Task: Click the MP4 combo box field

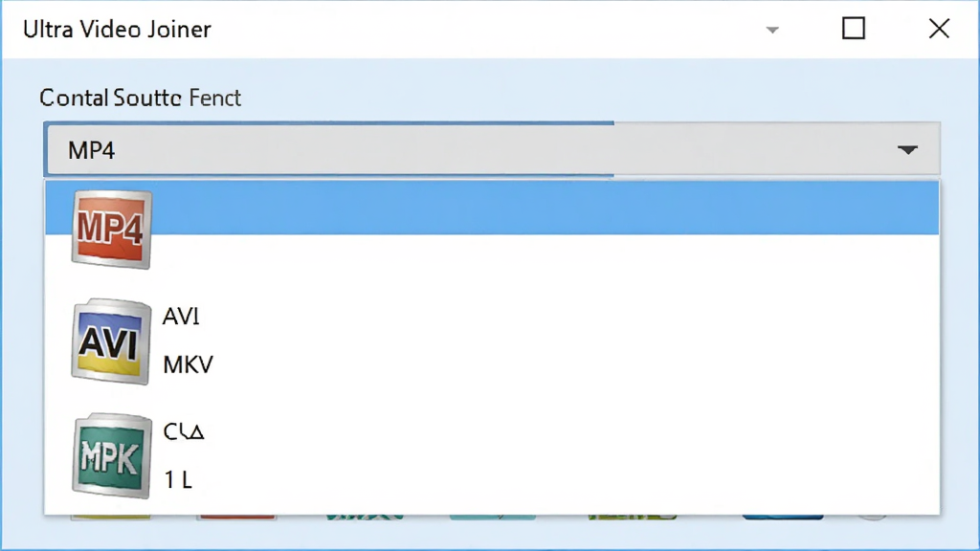Action: point(493,149)
